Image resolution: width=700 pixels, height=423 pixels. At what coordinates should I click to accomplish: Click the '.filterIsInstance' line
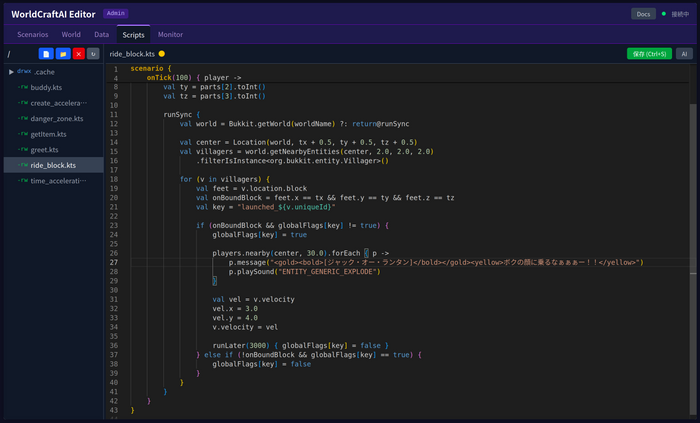click(292, 161)
